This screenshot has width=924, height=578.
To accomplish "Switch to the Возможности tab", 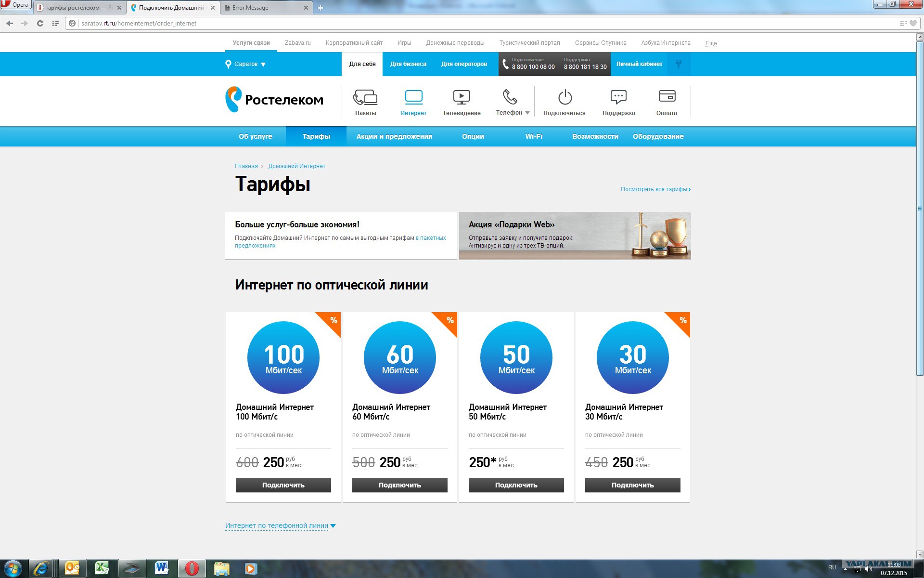I will pos(595,136).
